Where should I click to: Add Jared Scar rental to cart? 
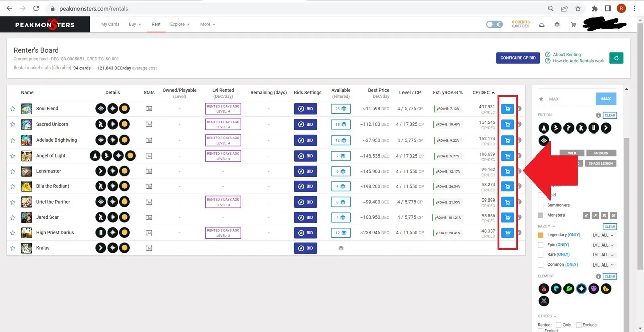tap(507, 218)
